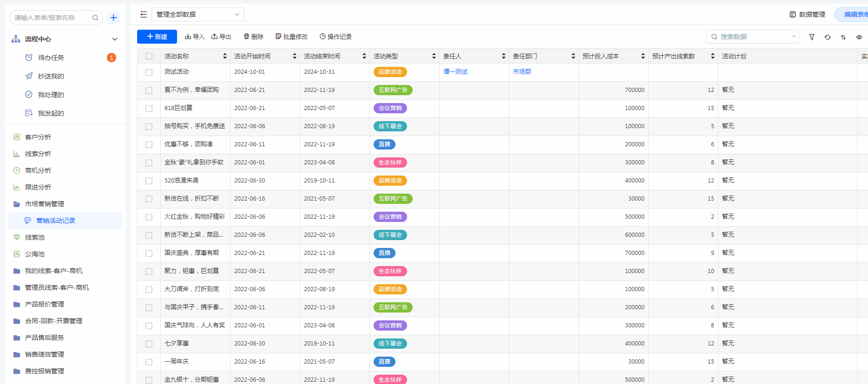Click the 删除 trash icon button
The width and height of the screenshot is (868, 384).
pos(254,37)
